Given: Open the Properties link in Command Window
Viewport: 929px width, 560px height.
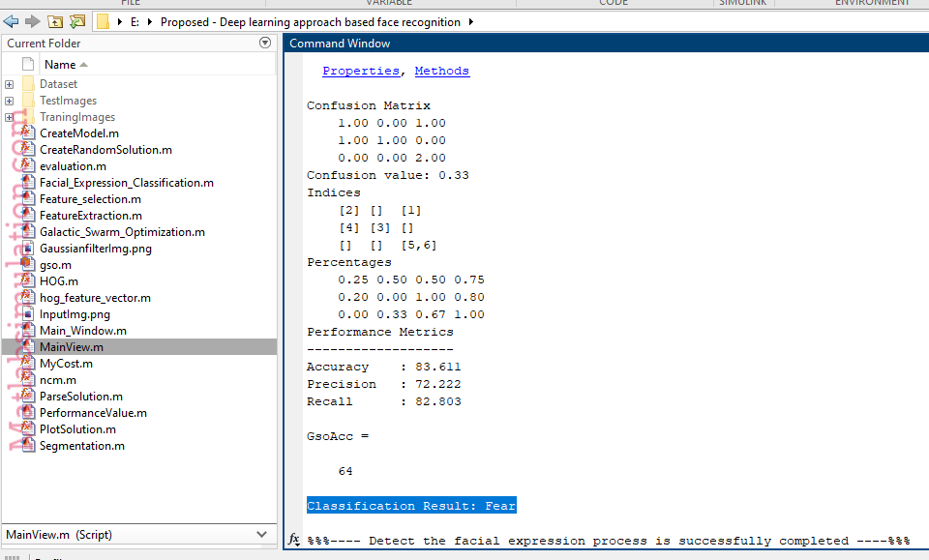Looking at the screenshot, I should point(361,71).
